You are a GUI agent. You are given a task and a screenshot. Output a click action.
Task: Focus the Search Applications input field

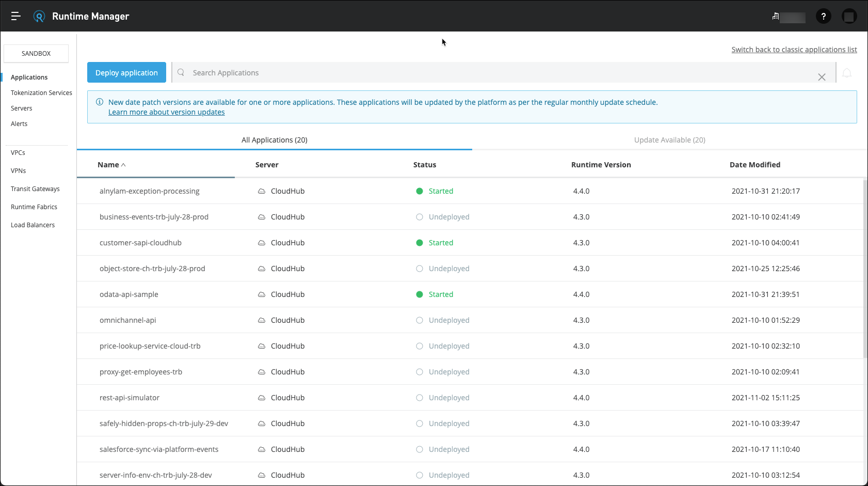click(495, 73)
